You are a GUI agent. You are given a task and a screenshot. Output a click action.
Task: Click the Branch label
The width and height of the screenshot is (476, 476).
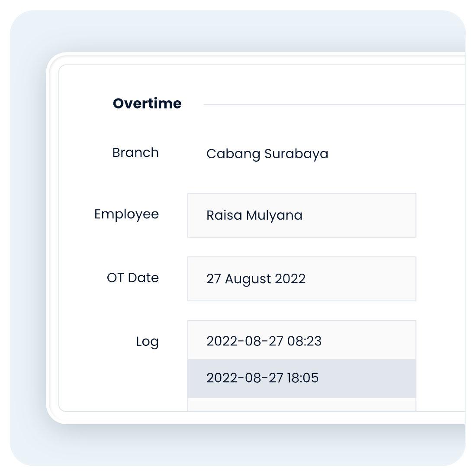tap(135, 153)
